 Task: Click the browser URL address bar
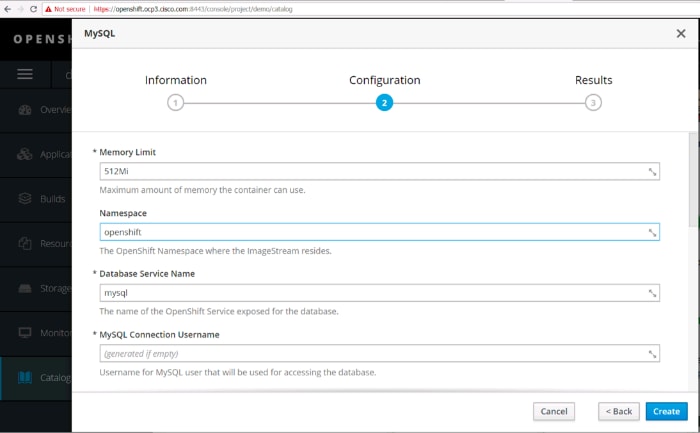[371, 9]
